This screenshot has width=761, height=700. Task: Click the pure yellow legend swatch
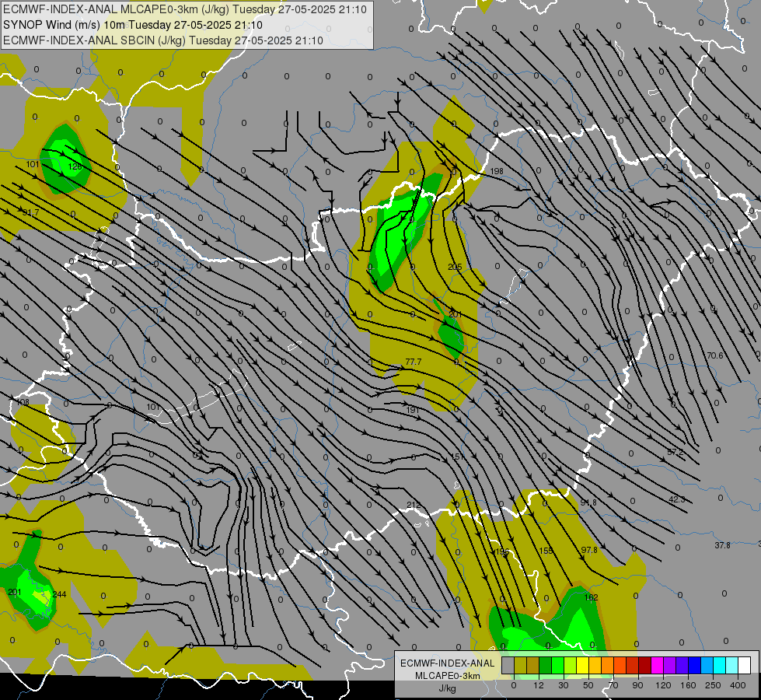583,665
